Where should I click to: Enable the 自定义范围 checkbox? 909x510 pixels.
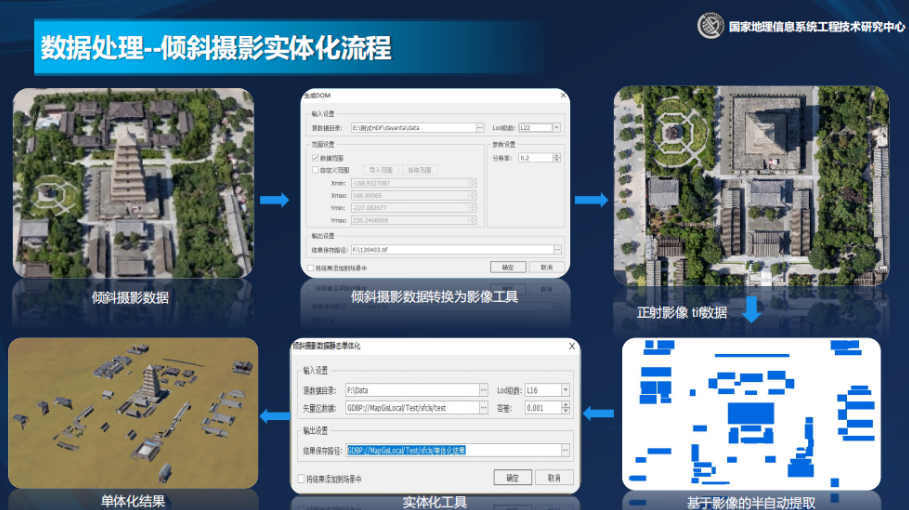click(316, 170)
